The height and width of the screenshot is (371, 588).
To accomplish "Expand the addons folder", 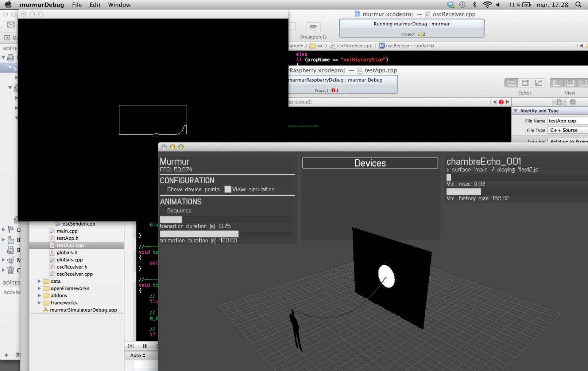I will point(39,296).
